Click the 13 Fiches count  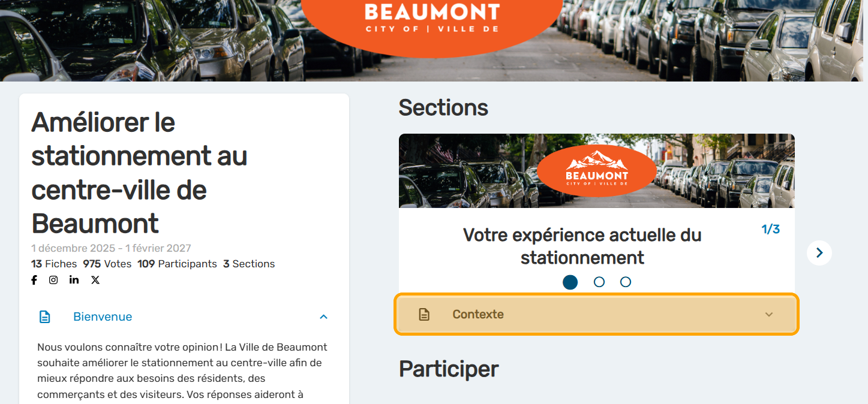[54, 264]
